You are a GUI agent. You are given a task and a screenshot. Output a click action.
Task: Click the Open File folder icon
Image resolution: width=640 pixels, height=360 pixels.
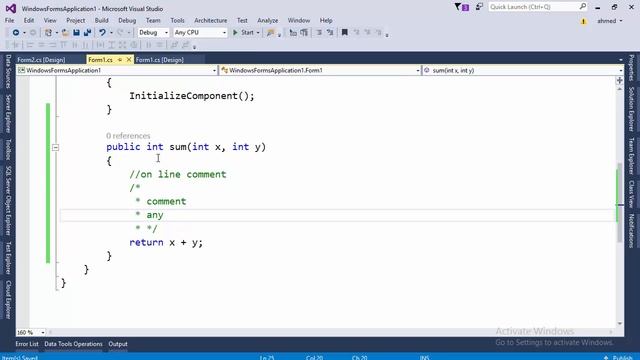[65, 33]
